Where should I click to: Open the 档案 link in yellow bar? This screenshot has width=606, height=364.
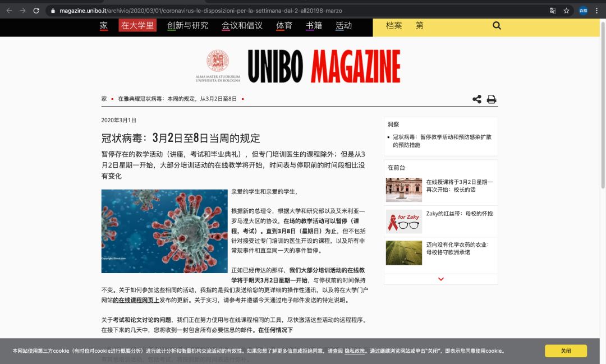click(x=394, y=25)
